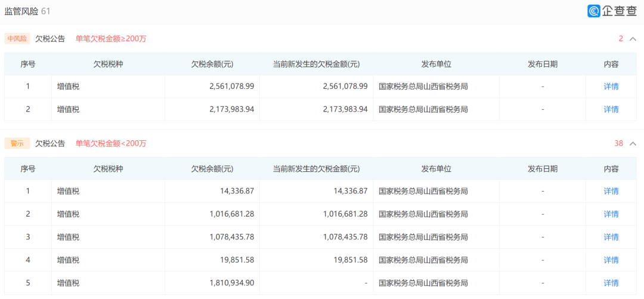The image size is (644, 299).
Task: Click 发布日期 column header in 中风险 table
Action: coord(543,64)
